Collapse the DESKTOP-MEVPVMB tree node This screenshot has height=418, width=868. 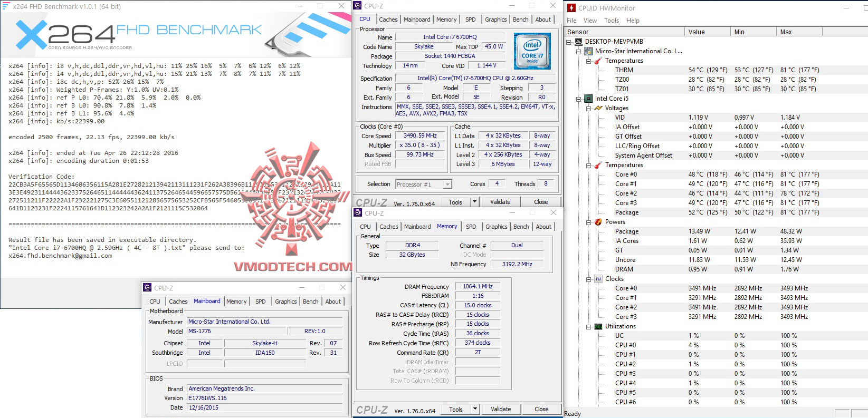pos(569,42)
